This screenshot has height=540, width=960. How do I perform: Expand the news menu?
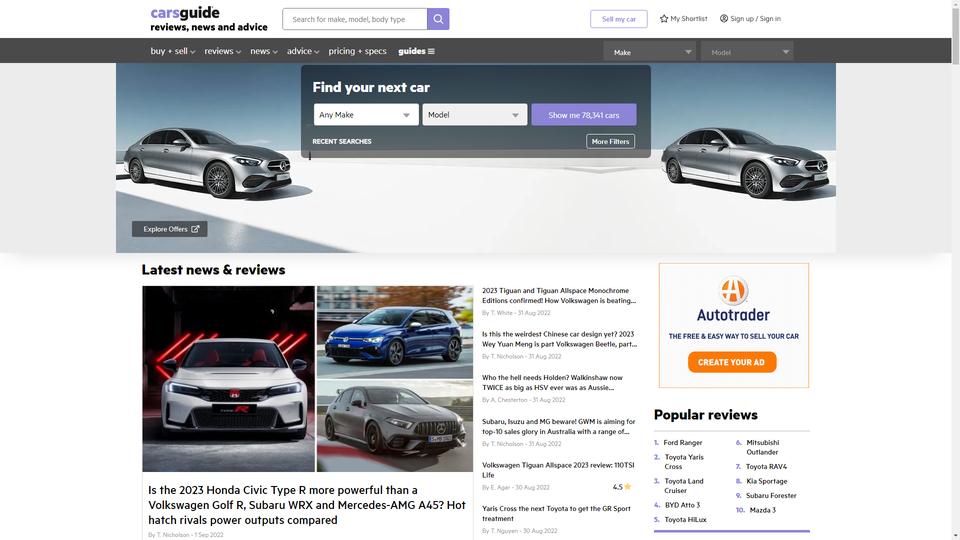[264, 51]
